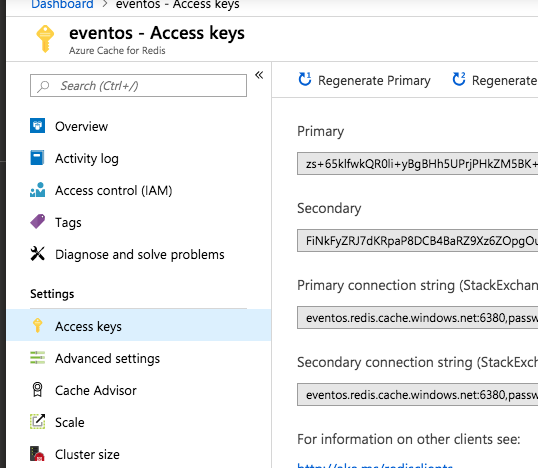Screen dimensions: 538x468
Task: Click the Regenerate Secondary refresh icon
Action: click(x=459, y=79)
